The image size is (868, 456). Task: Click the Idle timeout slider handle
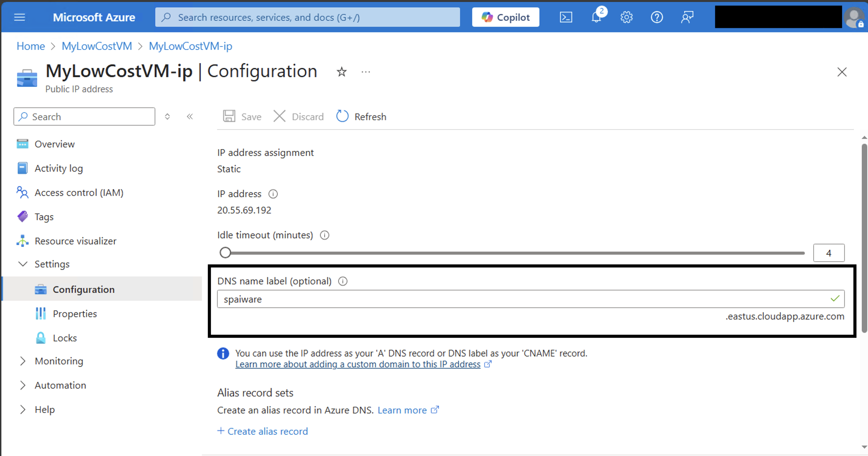225,253
